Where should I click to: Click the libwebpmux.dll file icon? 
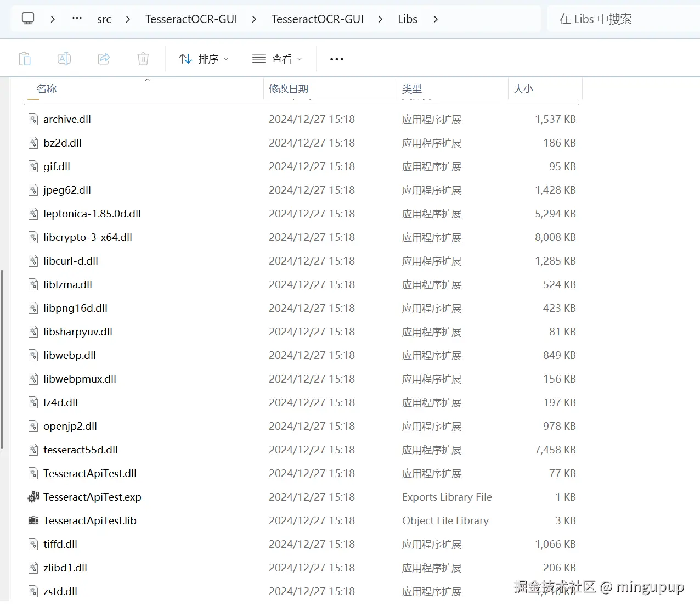point(33,379)
